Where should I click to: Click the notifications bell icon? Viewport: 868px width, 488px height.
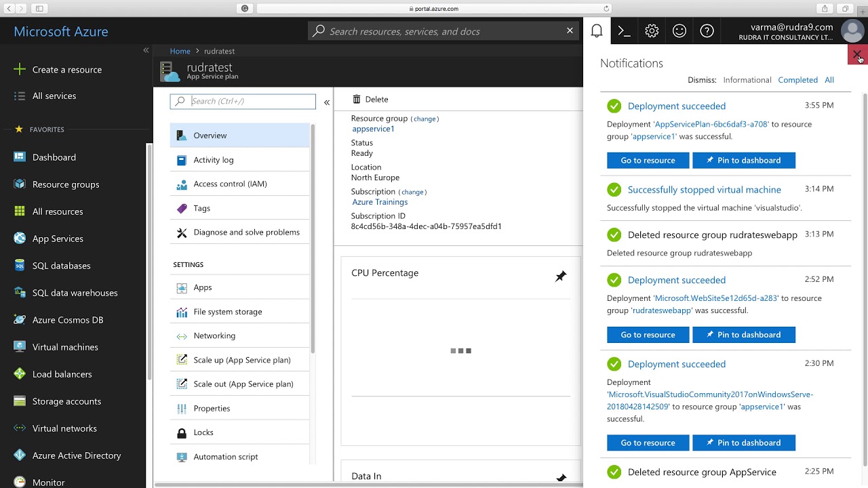pos(597,31)
